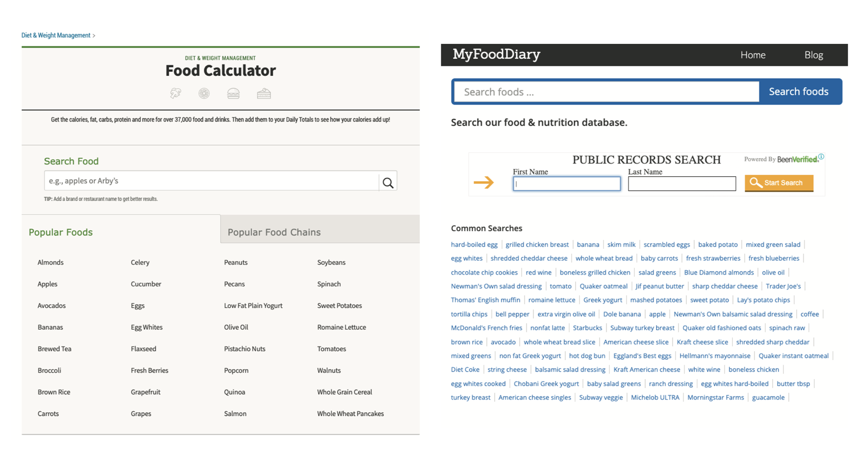Select Whole Grain Cereal from Popular Foods
The image size is (868, 468).
[x=344, y=392]
